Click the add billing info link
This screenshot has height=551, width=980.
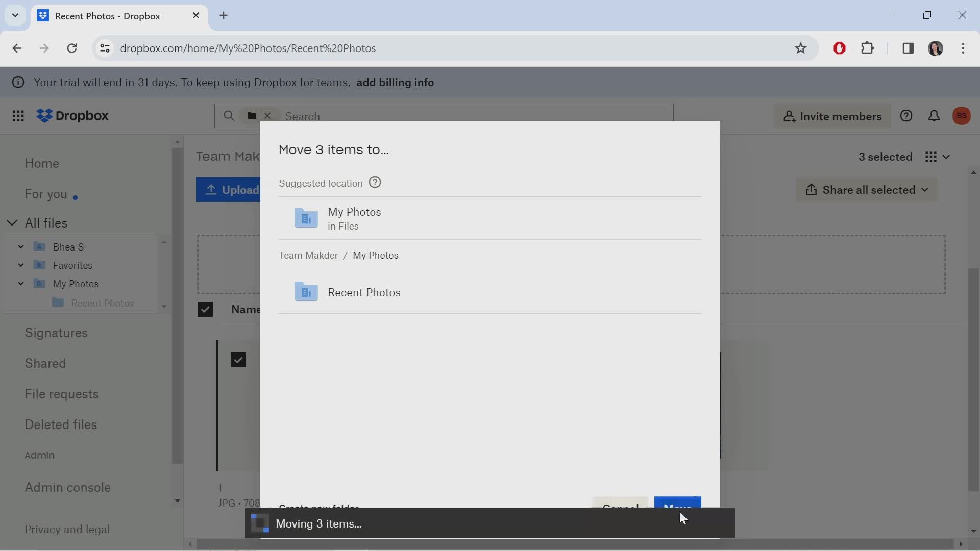tap(395, 82)
